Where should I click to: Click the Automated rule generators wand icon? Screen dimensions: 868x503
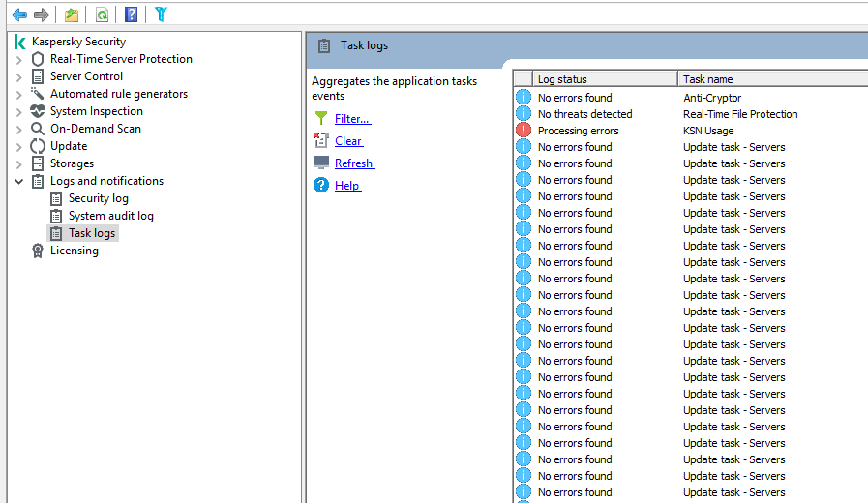(x=38, y=94)
